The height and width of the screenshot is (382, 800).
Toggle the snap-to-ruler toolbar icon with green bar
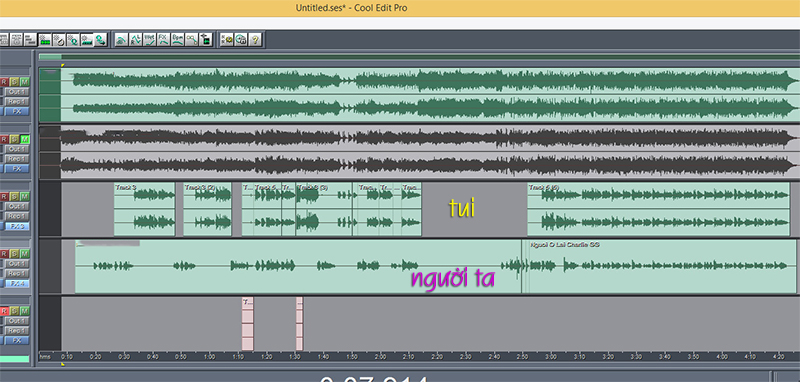(87, 39)
